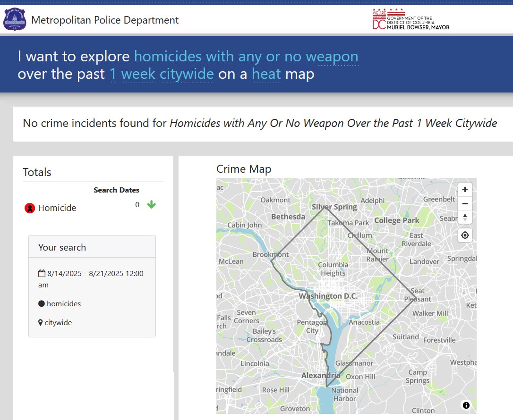Click the location pin icon beside citywide
The image size is (513, 420).
(40, 323)
